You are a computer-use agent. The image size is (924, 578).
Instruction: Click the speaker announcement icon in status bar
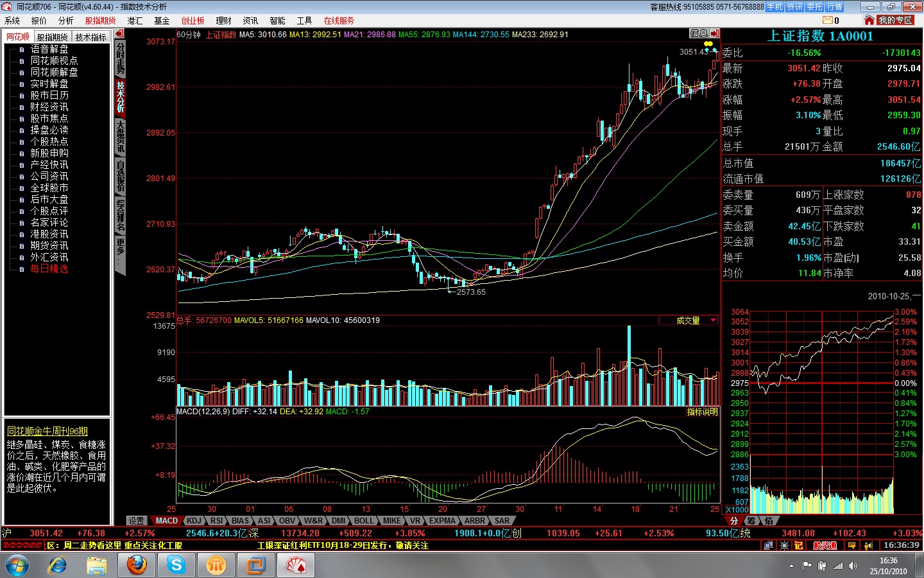[x=869, y=545]
